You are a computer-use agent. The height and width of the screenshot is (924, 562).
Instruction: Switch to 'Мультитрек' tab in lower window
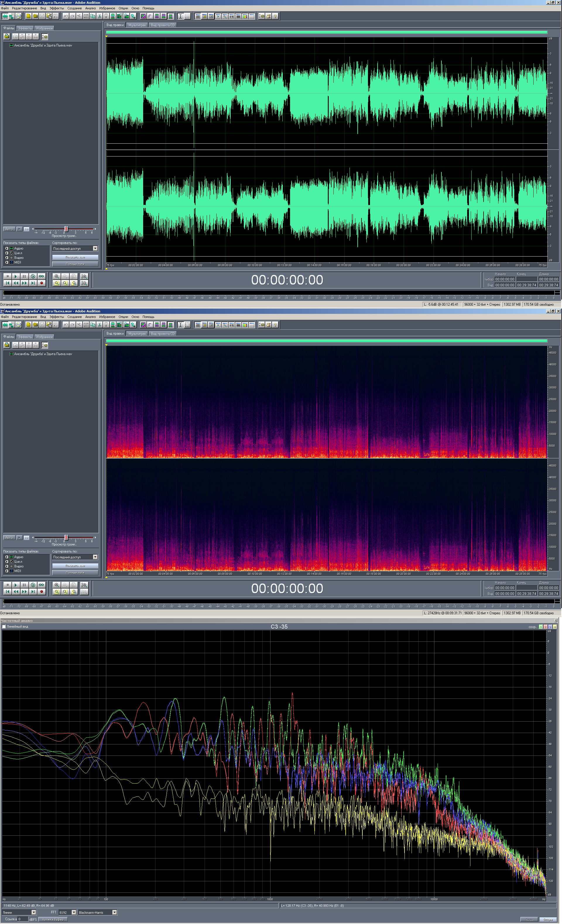[x=137, y=334]
